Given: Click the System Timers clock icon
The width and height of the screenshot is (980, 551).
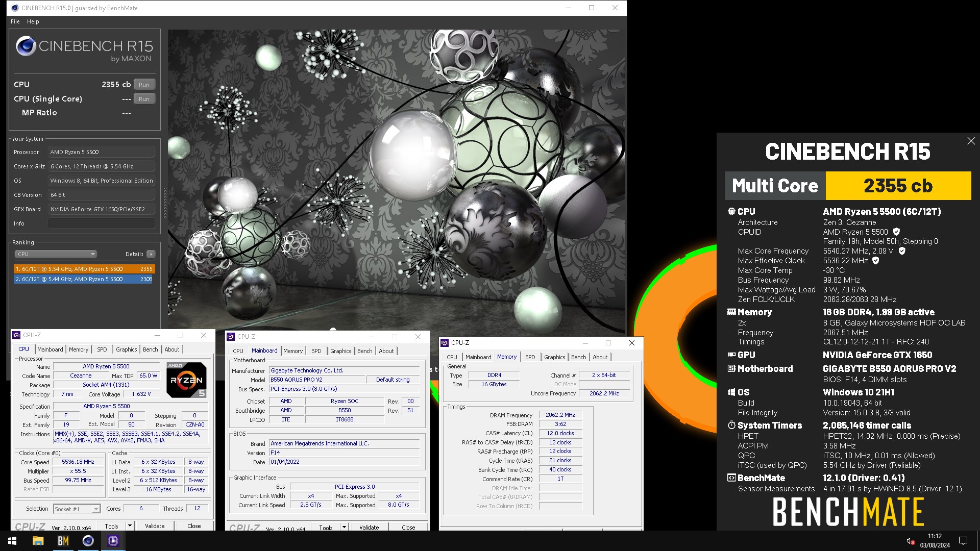Looking at the screenshot, I should pyautogui.click(x=731, y=425).
